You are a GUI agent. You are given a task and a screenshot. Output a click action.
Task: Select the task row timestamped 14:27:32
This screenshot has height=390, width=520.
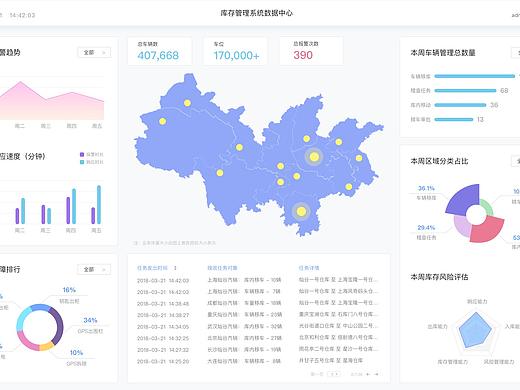click(x=258, y=350)
